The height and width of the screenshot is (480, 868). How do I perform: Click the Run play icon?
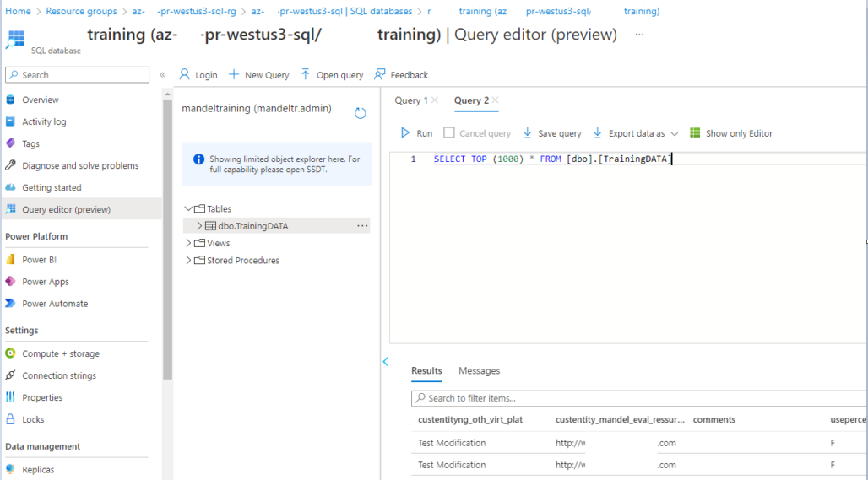(x=405, y=132)
